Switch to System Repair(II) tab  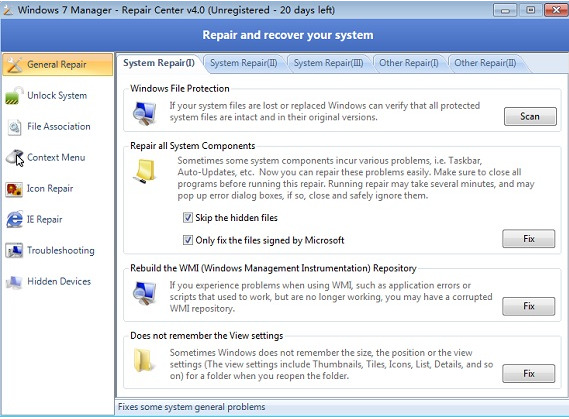click(243, 63)
